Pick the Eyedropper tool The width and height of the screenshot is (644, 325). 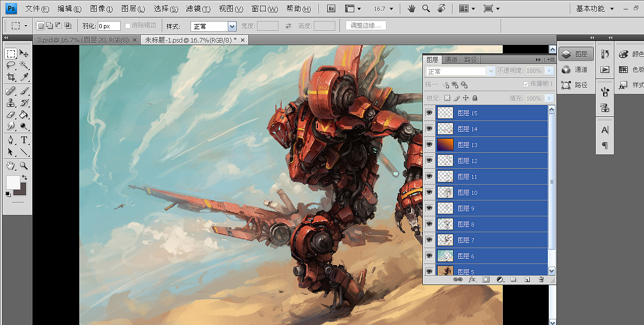click(24, 77)
